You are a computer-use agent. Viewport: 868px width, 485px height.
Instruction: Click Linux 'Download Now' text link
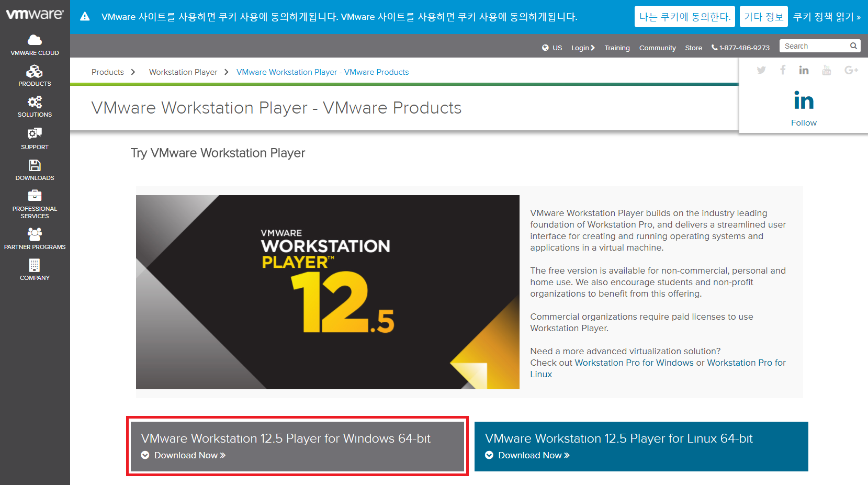click(534, 455)
